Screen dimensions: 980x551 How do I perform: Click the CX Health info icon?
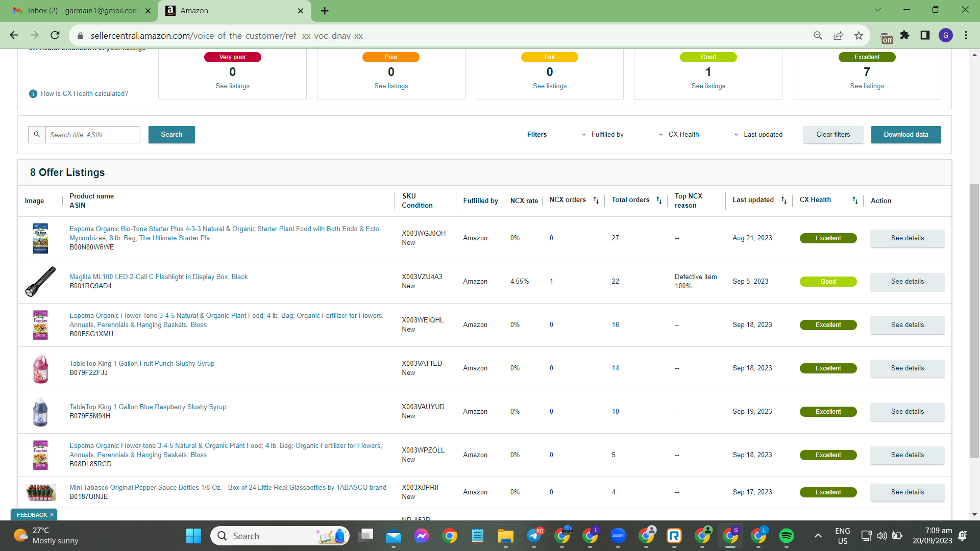(33, 94)
